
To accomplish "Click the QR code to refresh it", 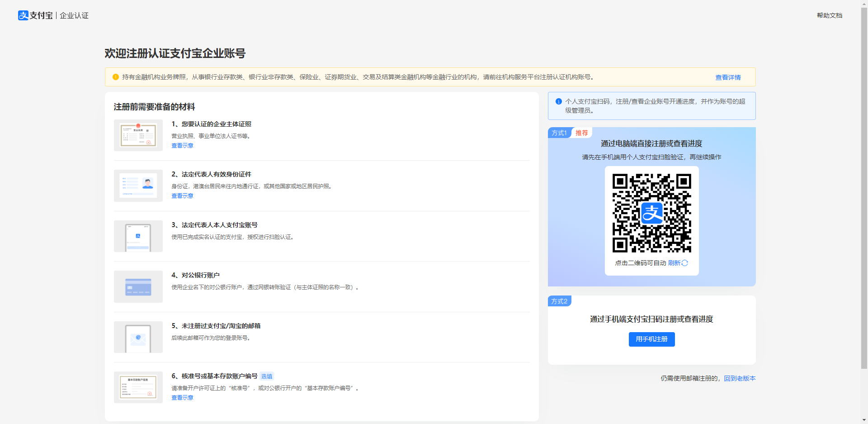I will (x=651, y=213).
